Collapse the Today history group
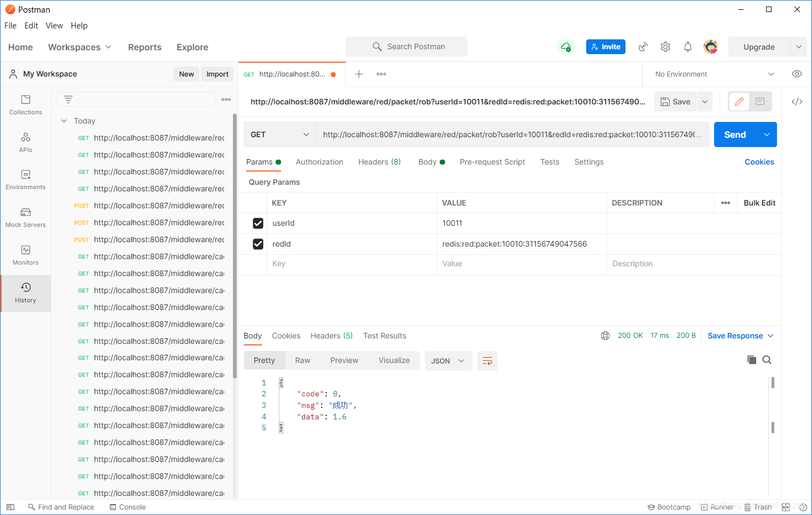Image resolution: width=812 pixels, height=515 pixels. [x=64, y=121]
